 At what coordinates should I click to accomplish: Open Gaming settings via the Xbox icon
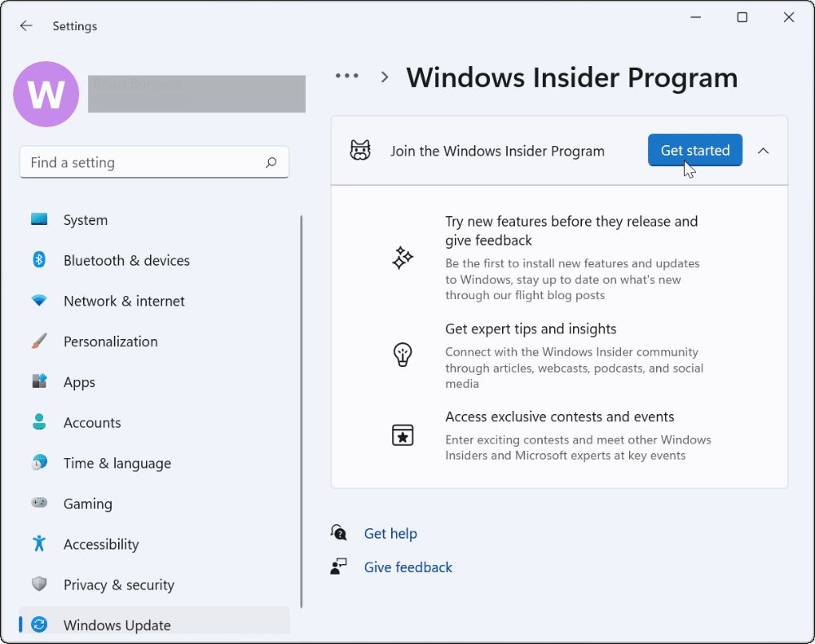(x=39, y=504)
